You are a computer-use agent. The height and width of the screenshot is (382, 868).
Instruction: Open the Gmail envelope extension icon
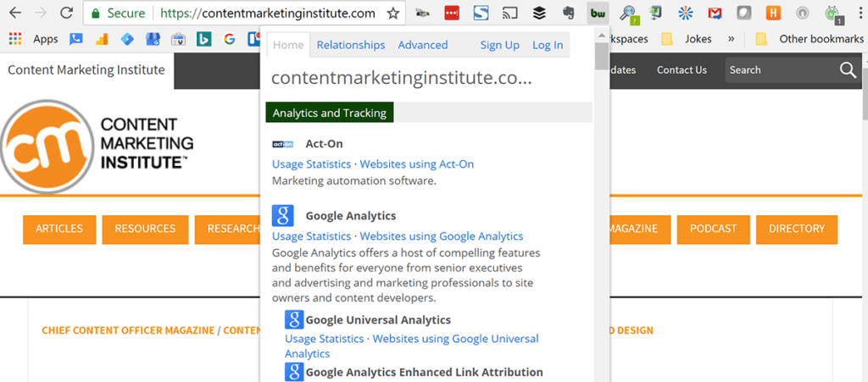tap(715, 14)
